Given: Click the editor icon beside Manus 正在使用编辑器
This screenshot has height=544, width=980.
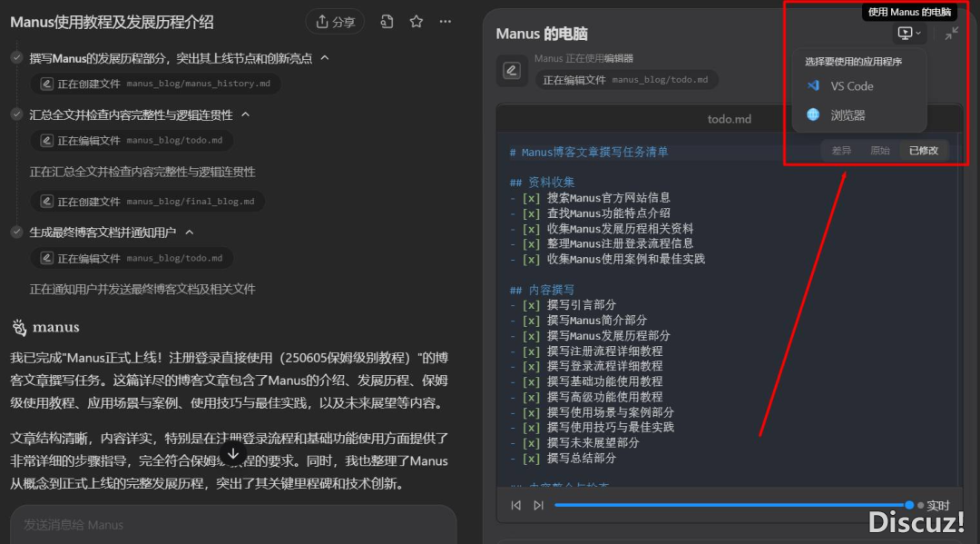Looking at the screenshot, I should click(x=512, y=70).
